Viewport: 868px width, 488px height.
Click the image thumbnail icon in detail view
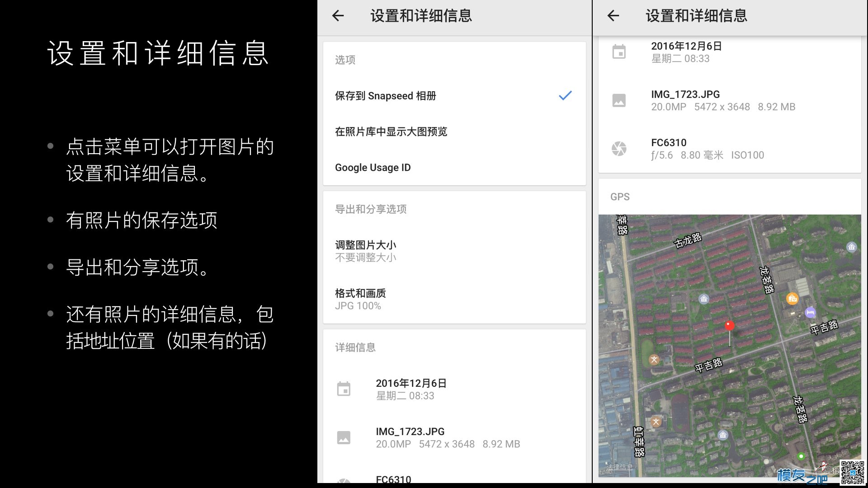tap(618, 100)
